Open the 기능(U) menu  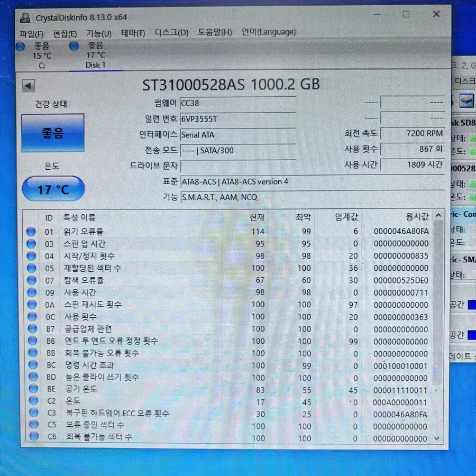(99, 33)
